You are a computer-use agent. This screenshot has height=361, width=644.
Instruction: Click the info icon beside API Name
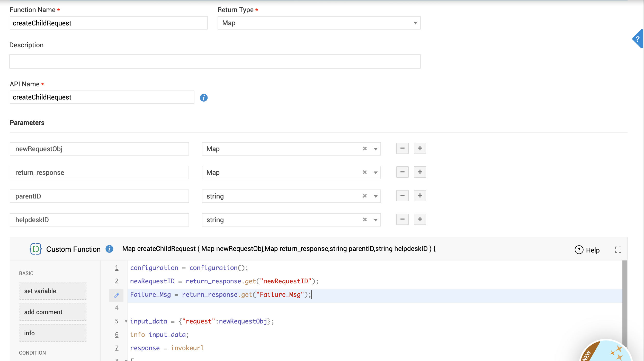[204, 98]
